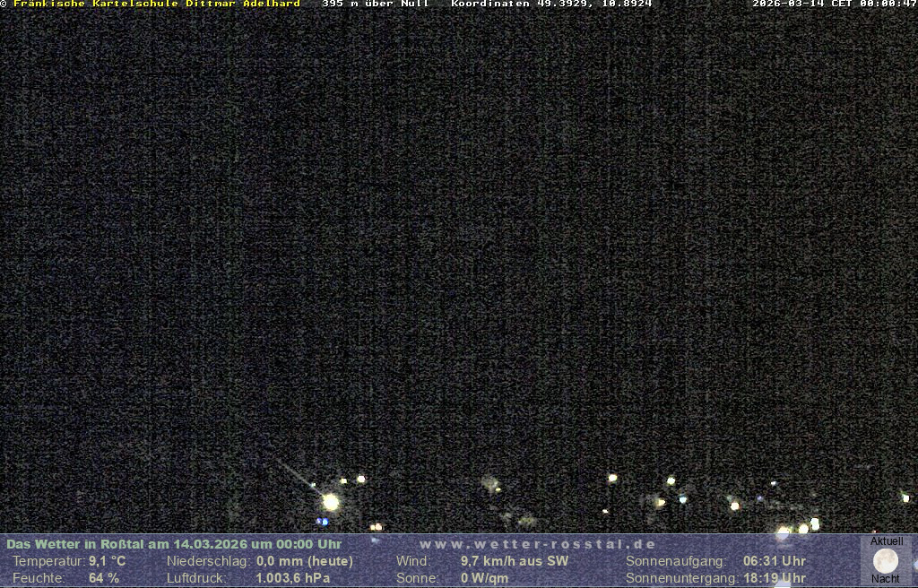Click the '395 m über Null' altitude text
Image resolution: width=918 pixels, height=588 pixels.
click(375, 4)
